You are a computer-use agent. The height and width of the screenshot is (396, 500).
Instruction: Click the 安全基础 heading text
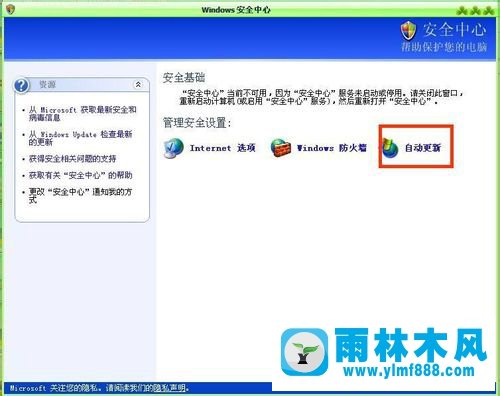point(184,78)
